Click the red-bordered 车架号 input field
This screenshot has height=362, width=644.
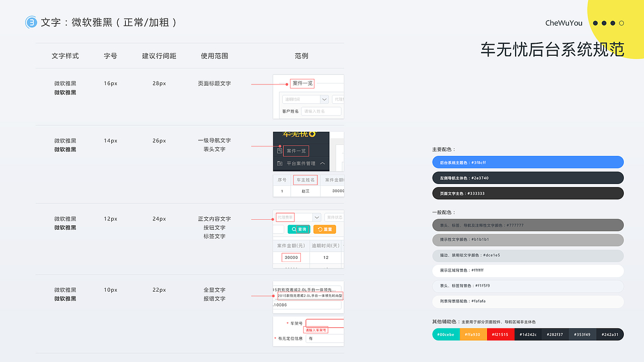pos(325,323)
